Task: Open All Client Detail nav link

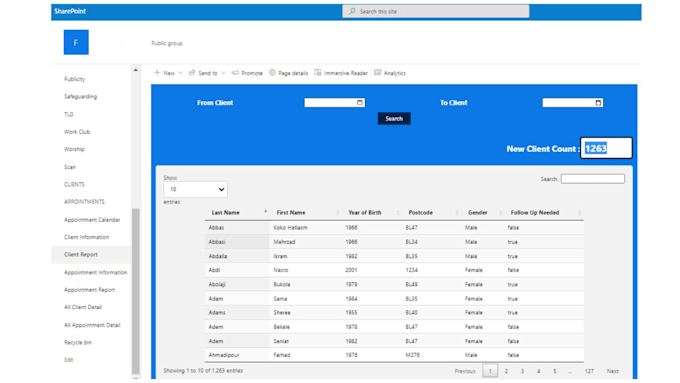Action: 83,307
